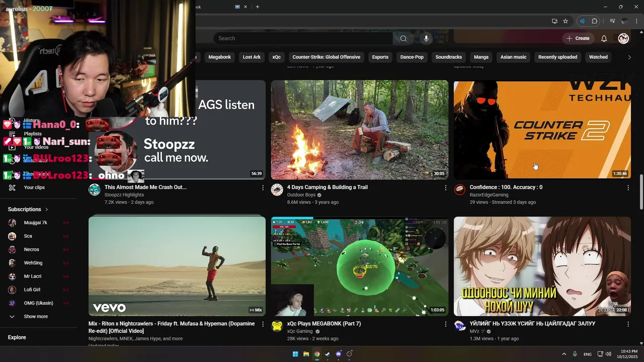Select the Asian music filter chip
The height and width of the screenshot is (362, 644).
point(513,57)
